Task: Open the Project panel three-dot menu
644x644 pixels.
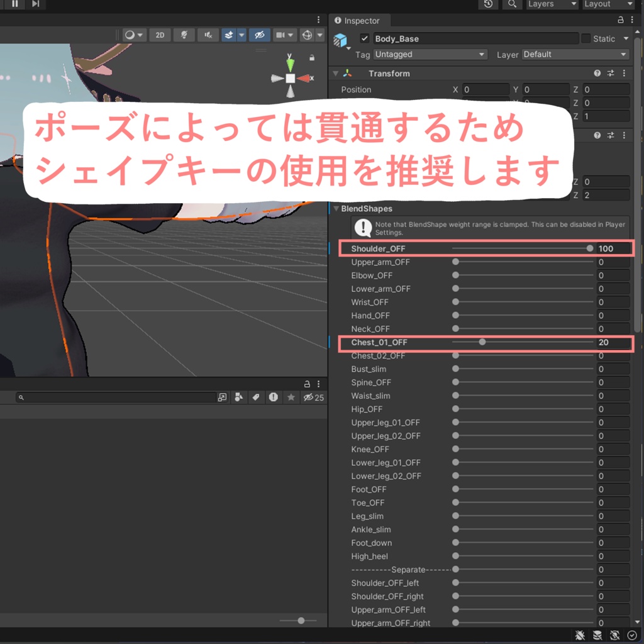Action: (x=318, y=384)
